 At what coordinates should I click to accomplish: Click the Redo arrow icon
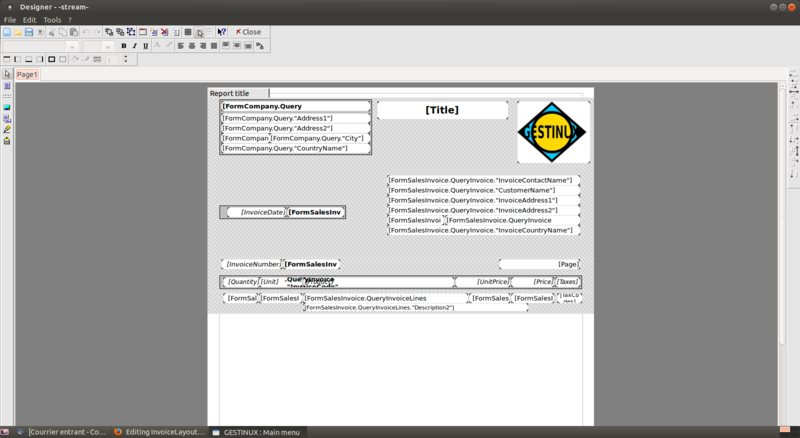click(x=97, y=32)
